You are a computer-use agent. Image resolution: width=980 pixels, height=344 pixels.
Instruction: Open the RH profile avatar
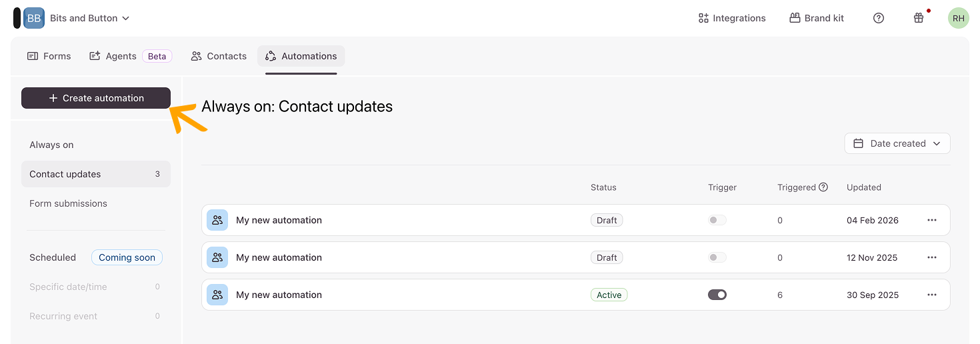pos(958,18)
